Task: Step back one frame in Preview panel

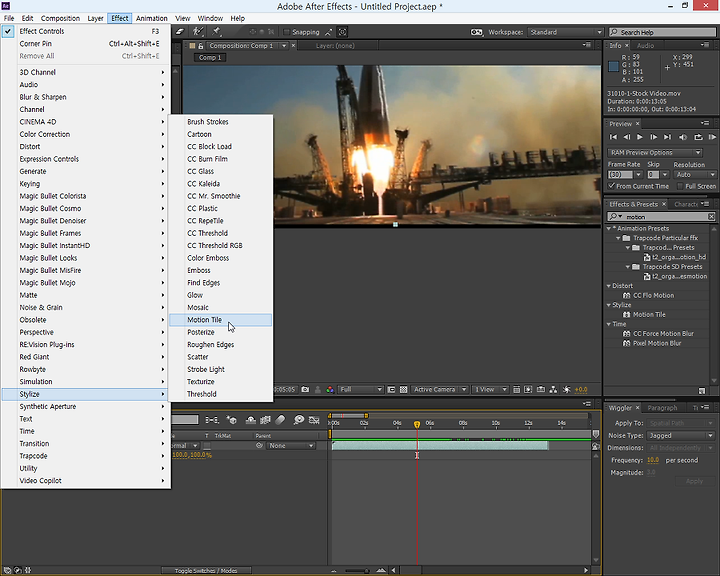Action: (x=626, y=137)
